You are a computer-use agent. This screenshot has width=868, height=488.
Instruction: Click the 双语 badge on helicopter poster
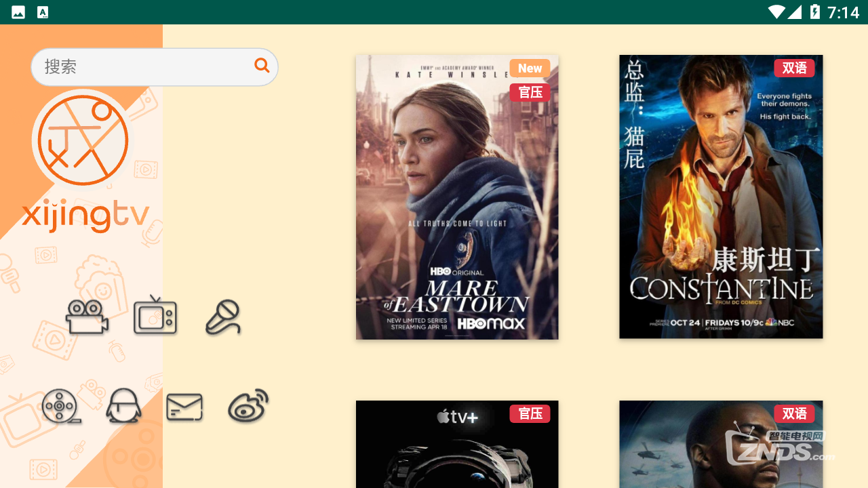pos(794,413)
